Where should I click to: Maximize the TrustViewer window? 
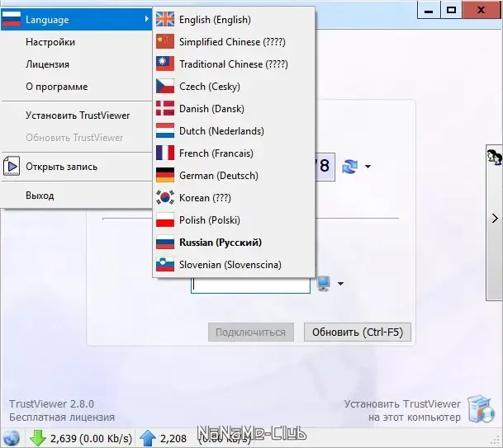(x=451, y=10)
